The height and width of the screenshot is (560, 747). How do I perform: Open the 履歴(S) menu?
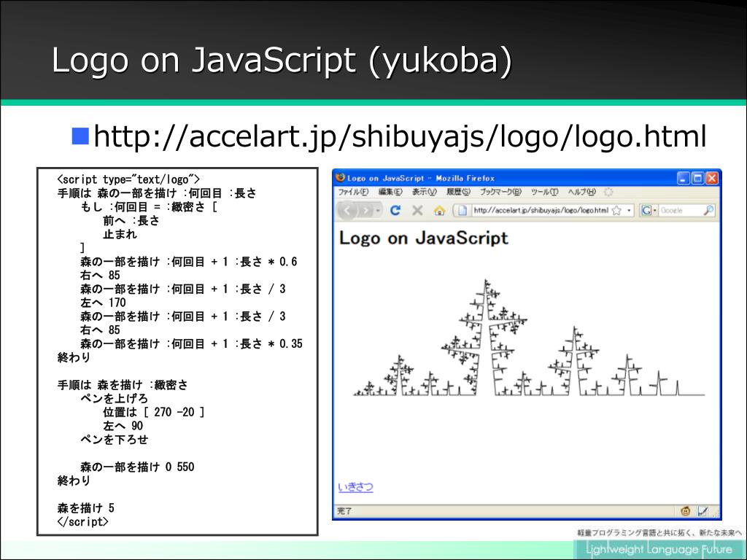pos(458,192)
